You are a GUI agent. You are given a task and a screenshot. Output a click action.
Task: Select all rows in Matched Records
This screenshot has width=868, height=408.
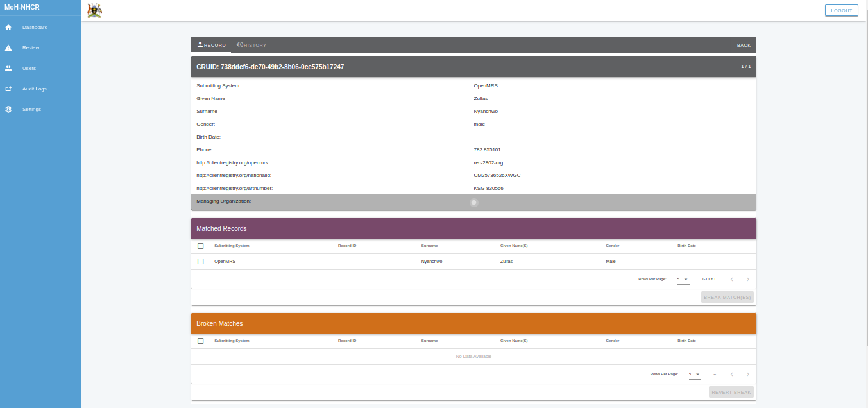point(201,246)
